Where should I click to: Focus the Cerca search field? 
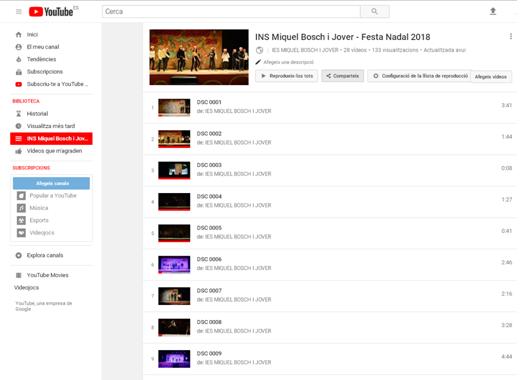point(231,12)
